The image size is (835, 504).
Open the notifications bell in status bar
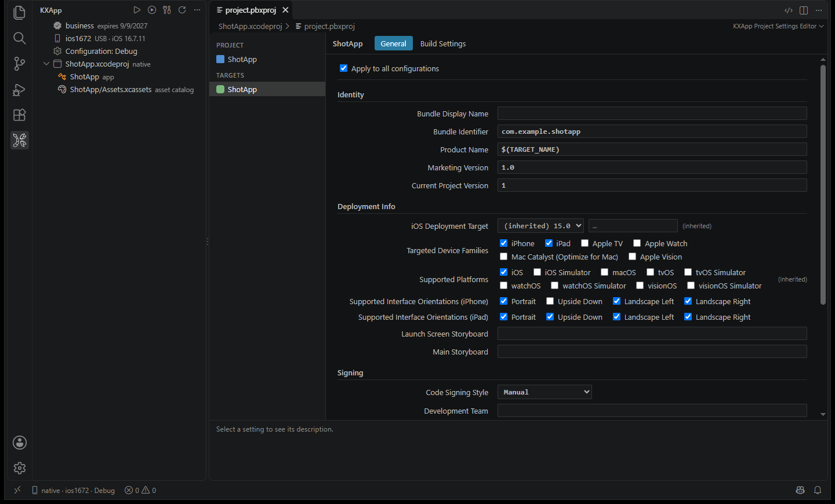click(x=818, y=490)
